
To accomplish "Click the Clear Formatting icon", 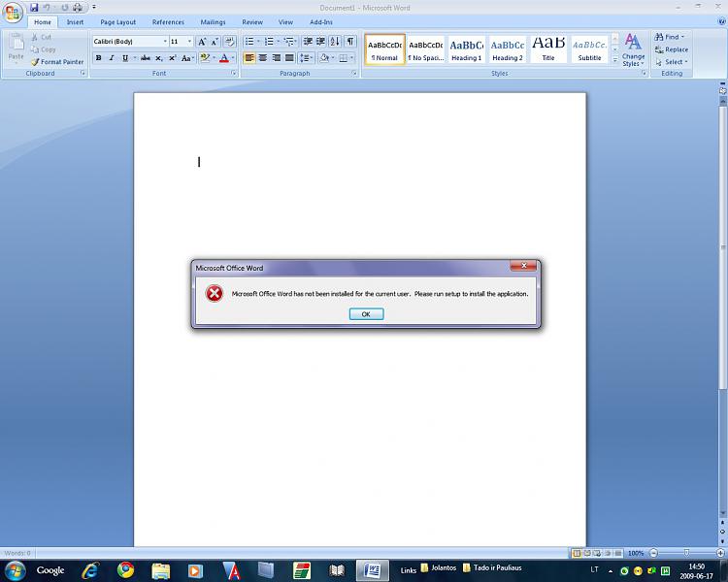I will point(229,42).
